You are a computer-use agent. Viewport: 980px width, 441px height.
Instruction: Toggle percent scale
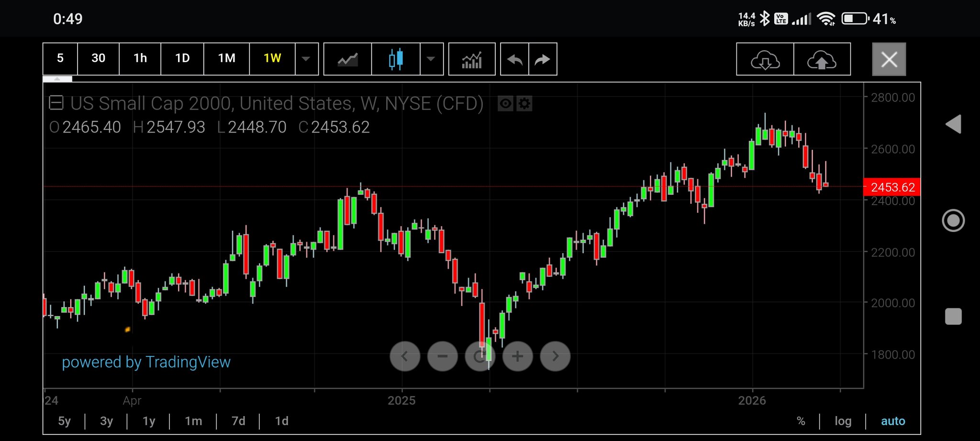pyautogui.click(x=801, y=421)
